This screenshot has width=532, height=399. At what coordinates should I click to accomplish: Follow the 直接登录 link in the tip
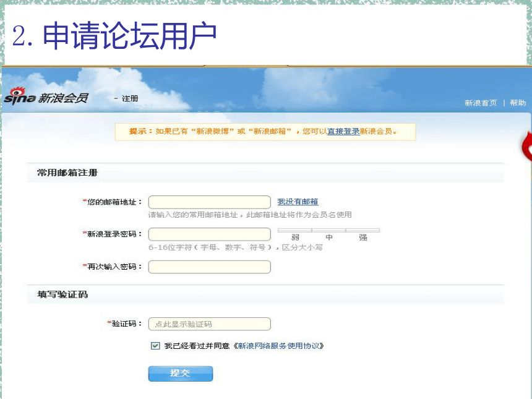click(x=343, y=131)
